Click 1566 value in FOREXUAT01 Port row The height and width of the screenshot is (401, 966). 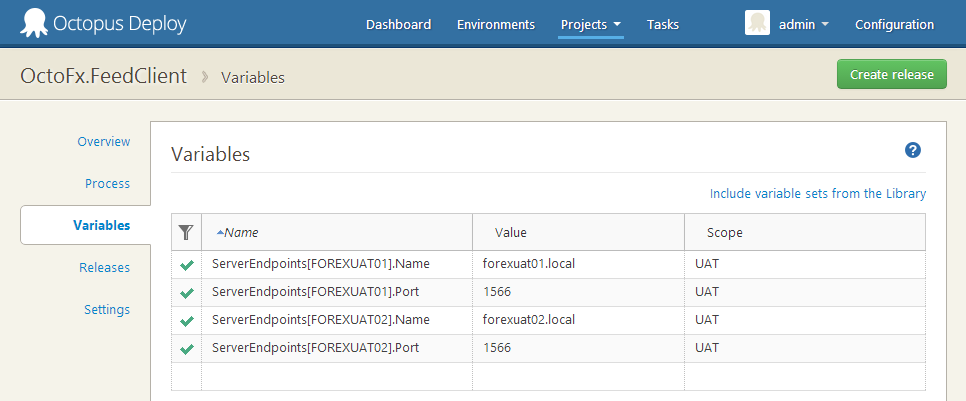(578, 292)
